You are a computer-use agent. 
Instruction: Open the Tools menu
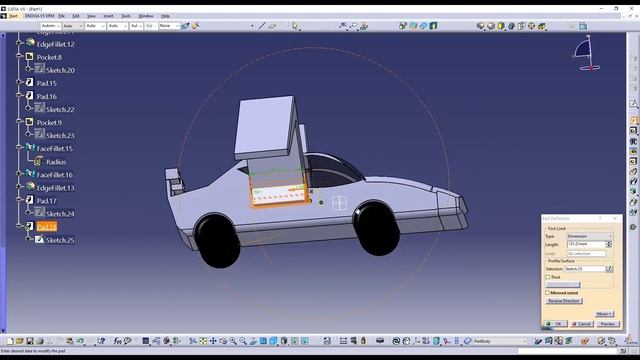(x=126, y=16)
